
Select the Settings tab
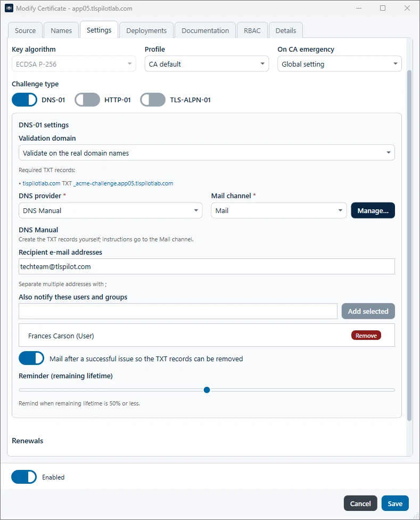pos(99,30)
